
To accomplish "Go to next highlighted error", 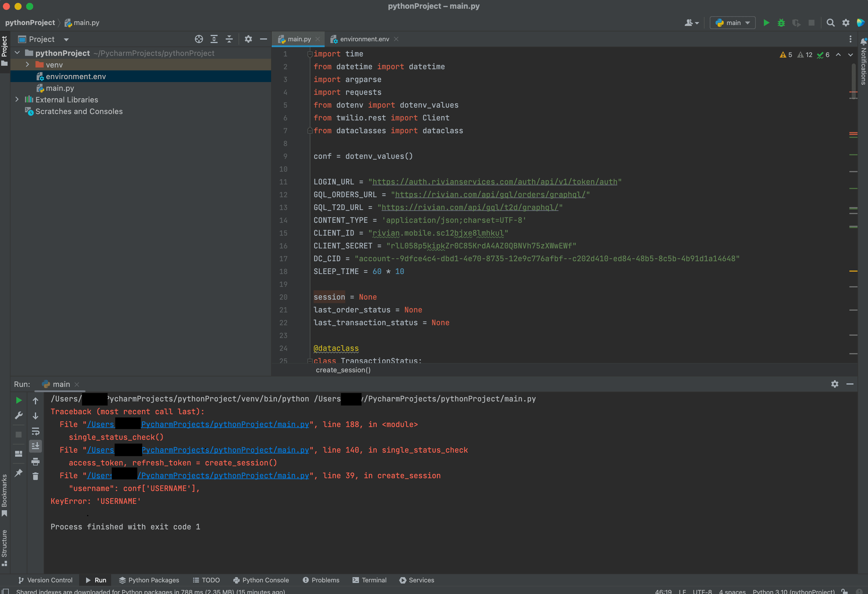I will (851, 55).
